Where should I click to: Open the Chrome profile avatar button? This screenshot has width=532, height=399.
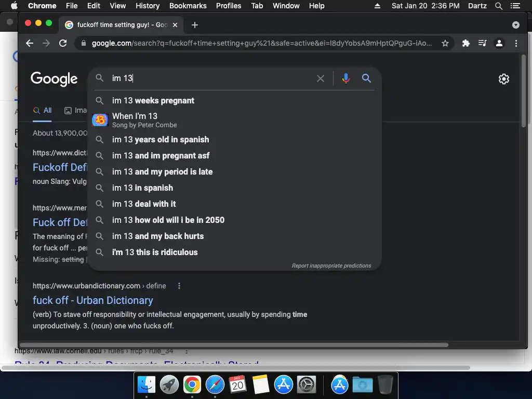click(499, 43)
